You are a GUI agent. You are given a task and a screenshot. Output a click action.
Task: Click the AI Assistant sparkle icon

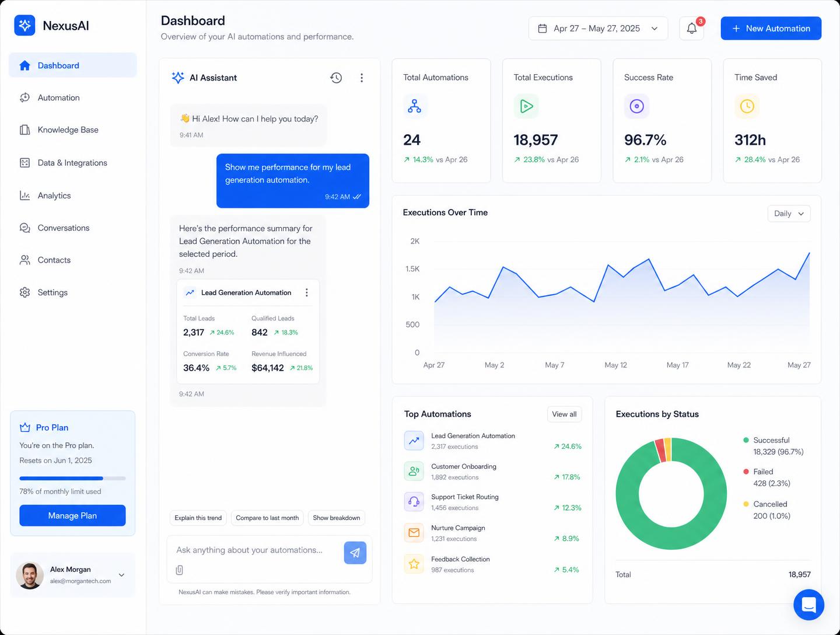(x=178, y=78)
